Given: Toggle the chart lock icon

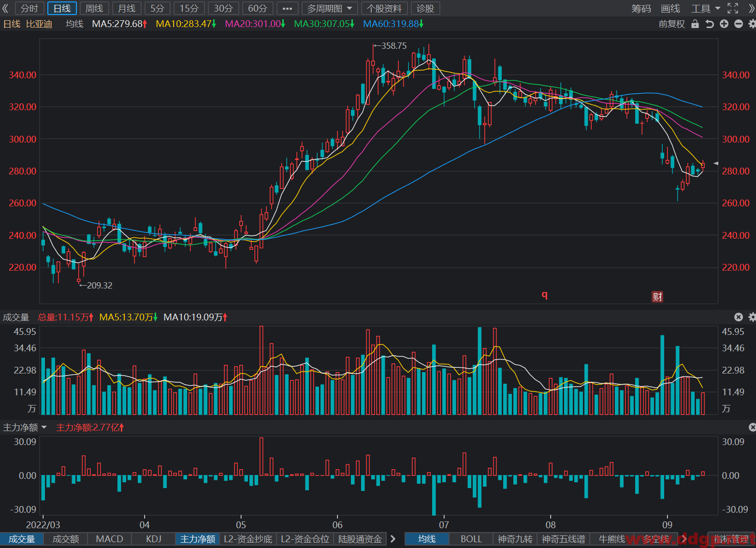Looking at the screenshot, I should point(695,24).
